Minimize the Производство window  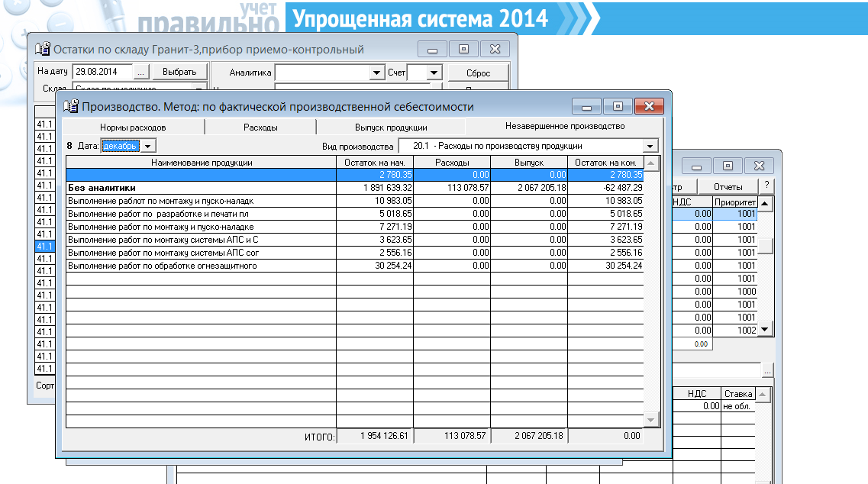coord(587,106)
